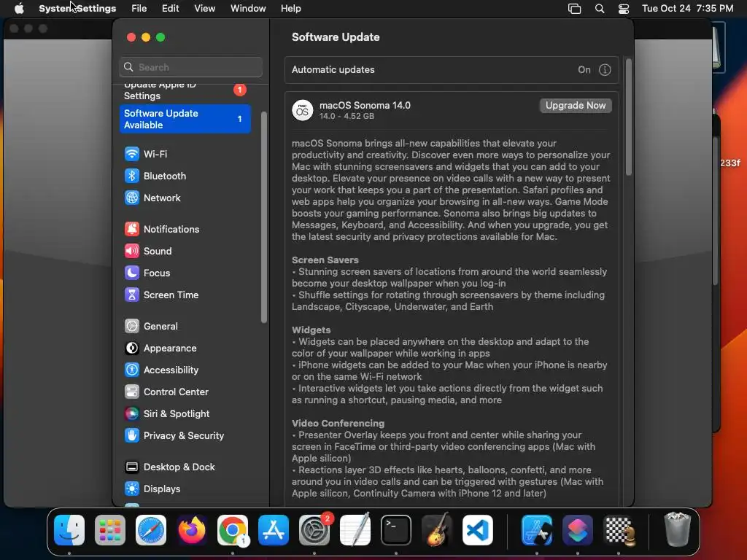Open App Store from the Dock
747x560 pixels.
[x=274, y=530]
